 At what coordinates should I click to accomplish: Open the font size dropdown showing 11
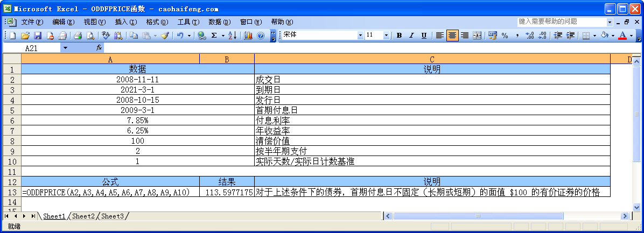(386, 36)
